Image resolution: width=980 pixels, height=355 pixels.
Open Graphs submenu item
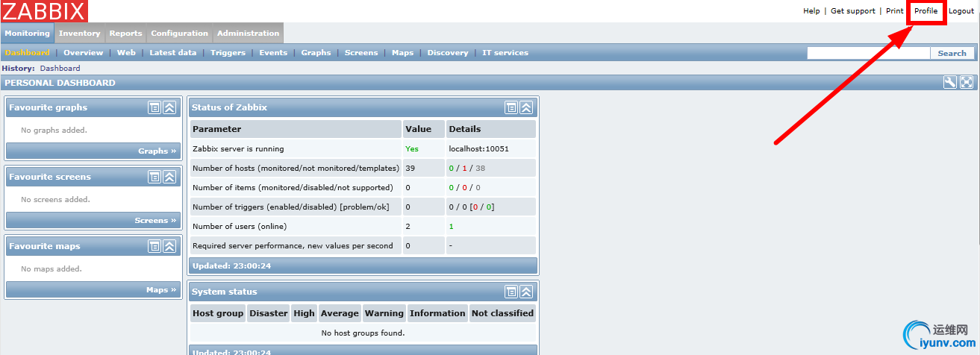316,53
